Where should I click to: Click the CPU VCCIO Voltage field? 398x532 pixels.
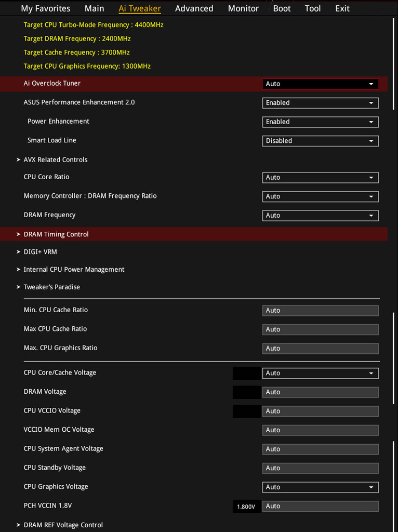[320, 411]
